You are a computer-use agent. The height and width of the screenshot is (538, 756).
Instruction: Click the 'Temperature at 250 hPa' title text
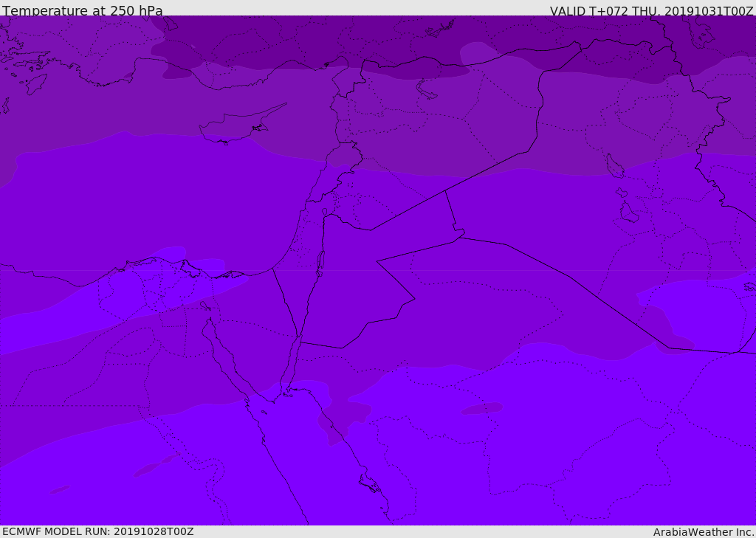(x=83, y=10)
